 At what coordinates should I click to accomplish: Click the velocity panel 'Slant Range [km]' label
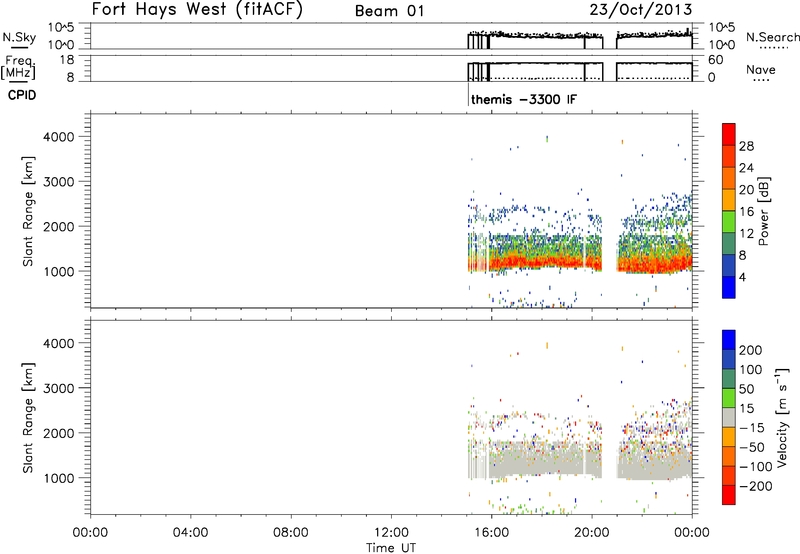[x=28, y=418]
